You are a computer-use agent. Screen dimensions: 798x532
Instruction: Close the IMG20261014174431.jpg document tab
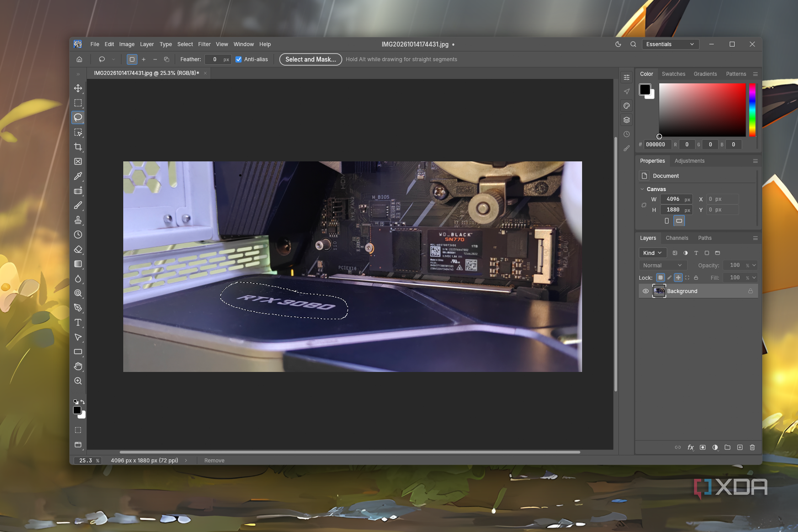pyautogui.click(x=205, y=73)
